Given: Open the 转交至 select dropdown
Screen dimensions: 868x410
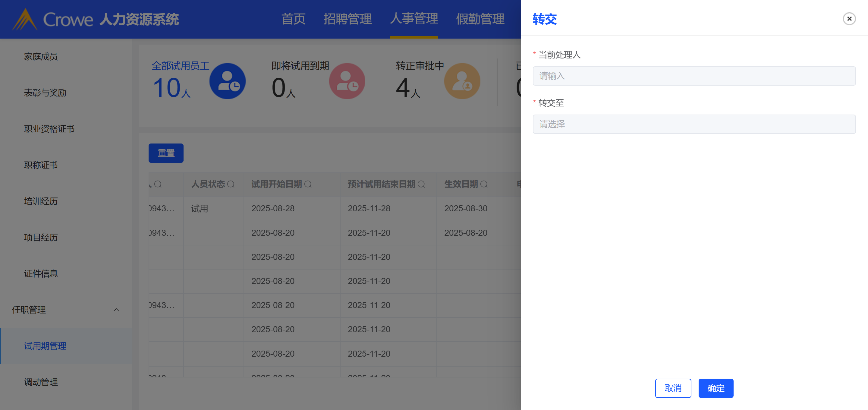Looking at the screenshot, I should [694, 124].
